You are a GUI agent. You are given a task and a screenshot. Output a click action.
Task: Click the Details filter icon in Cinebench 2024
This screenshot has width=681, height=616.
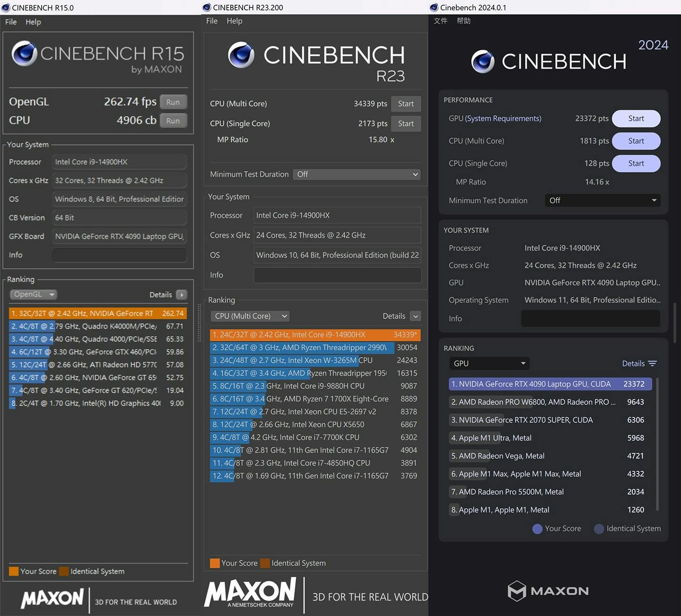click(653, 364)
